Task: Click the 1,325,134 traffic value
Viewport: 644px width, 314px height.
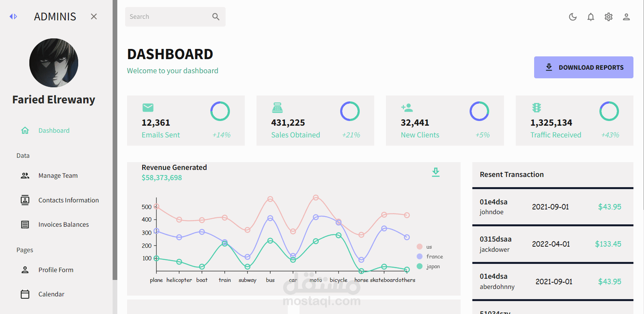Action: pyautogui.click(x=551, y=123)
